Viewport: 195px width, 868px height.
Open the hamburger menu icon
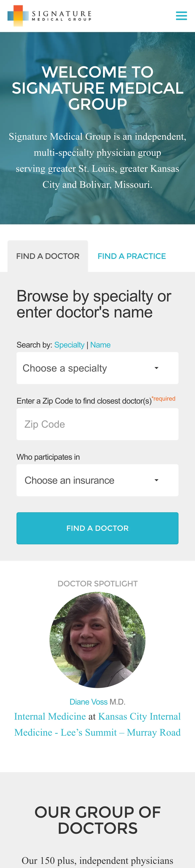181,16
